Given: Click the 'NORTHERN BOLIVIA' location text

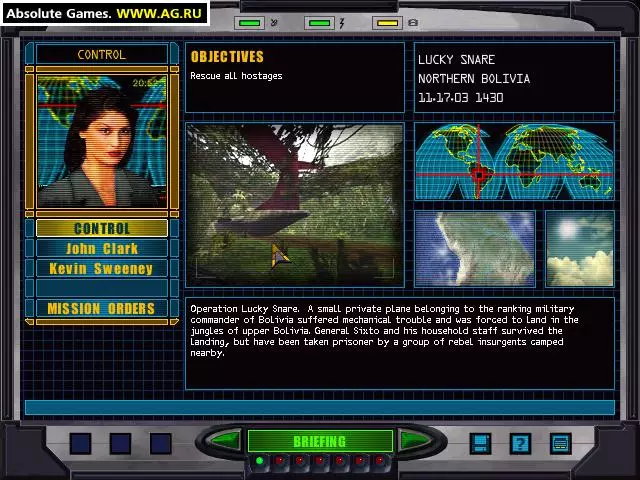Looking at the screenshot, I should pyautogui.click(x=474, y=78).
